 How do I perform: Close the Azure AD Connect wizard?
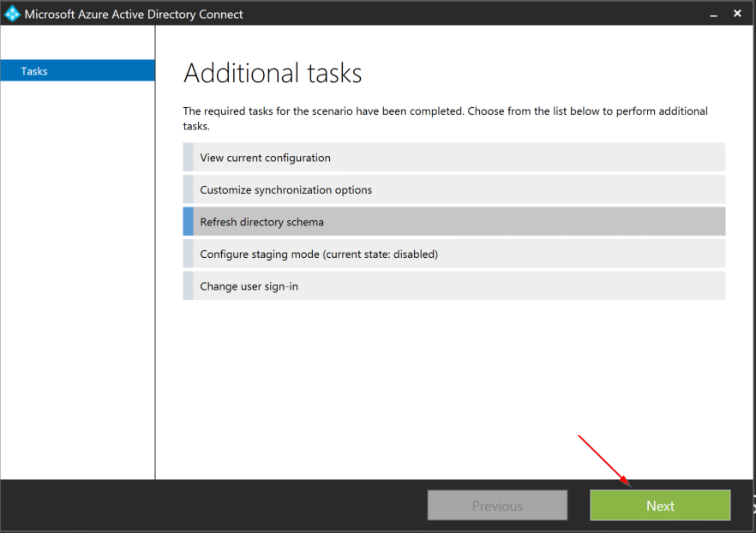(x=737, y=13)
